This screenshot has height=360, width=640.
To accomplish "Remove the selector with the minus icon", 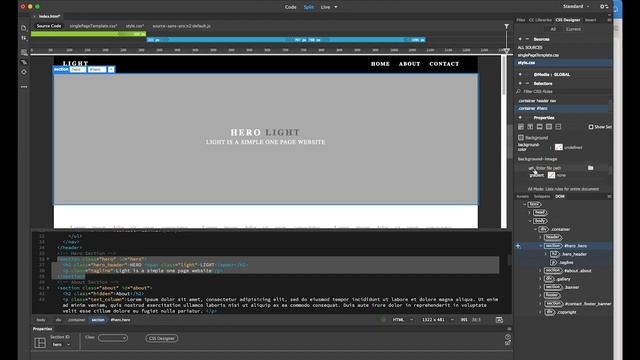I will (x=527, y=83).
